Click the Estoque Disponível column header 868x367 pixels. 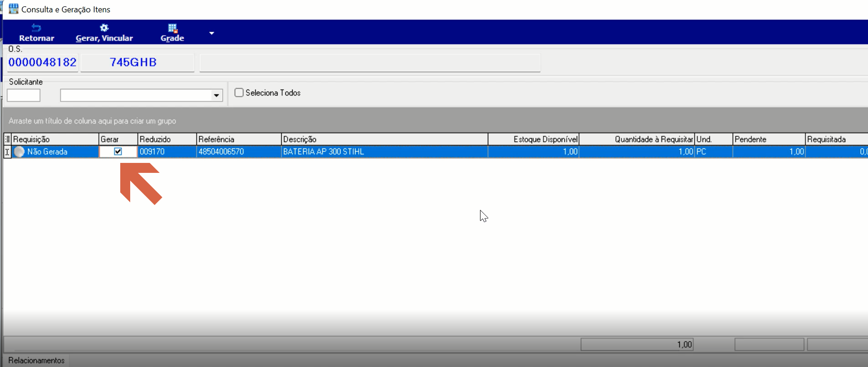pyautogui.click(x=533, y=139)
